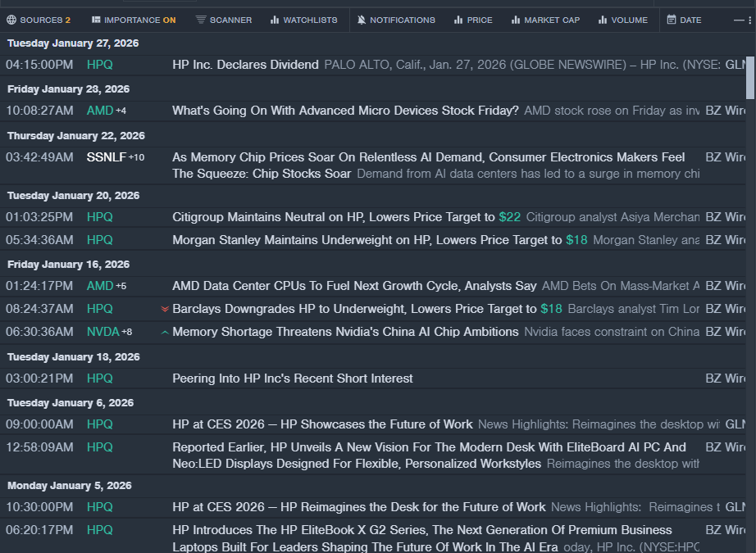
Task: Open Peering Into HP Inc's Short Interest
Action: coord(292,378)
